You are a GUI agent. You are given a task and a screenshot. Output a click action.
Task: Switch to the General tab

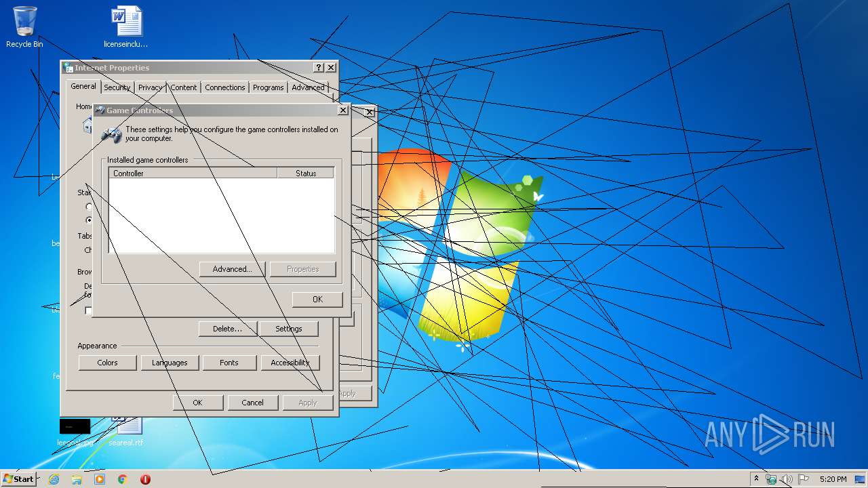83,86
